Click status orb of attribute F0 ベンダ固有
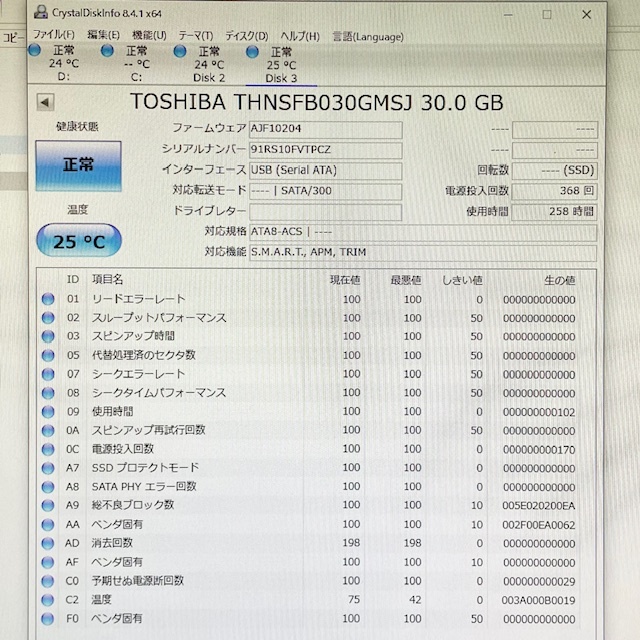Image resolution: width=640 pixels, height=640 pixels. (48, 619)
